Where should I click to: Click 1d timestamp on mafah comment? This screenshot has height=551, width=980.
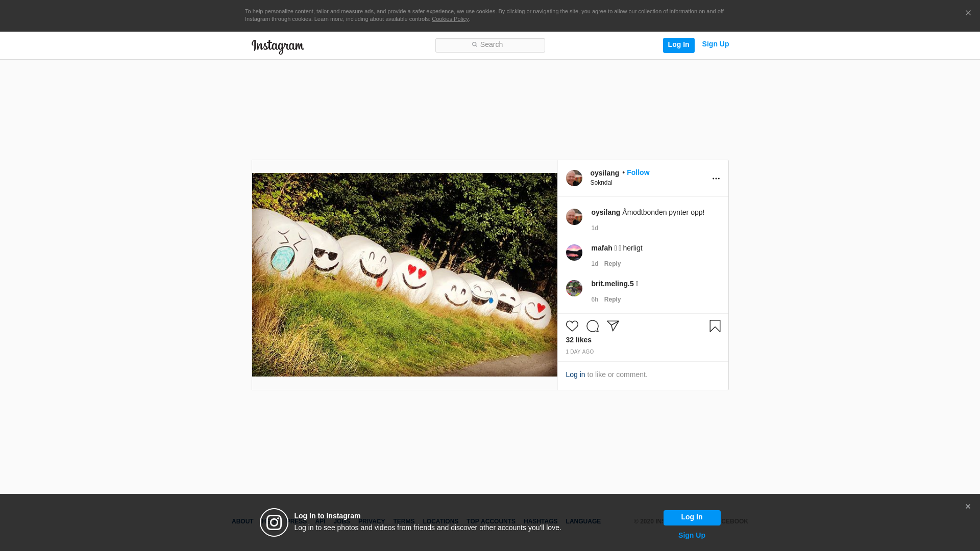point(595,264)
